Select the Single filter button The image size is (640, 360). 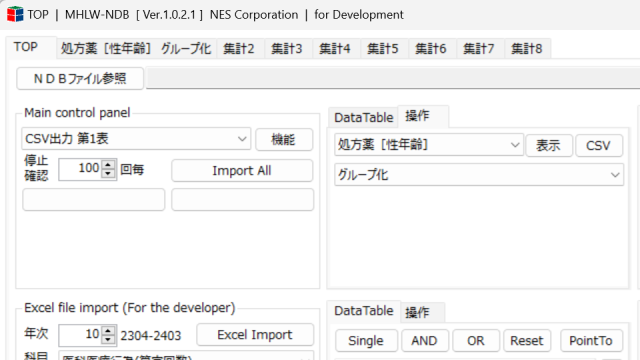coord(366,340)
